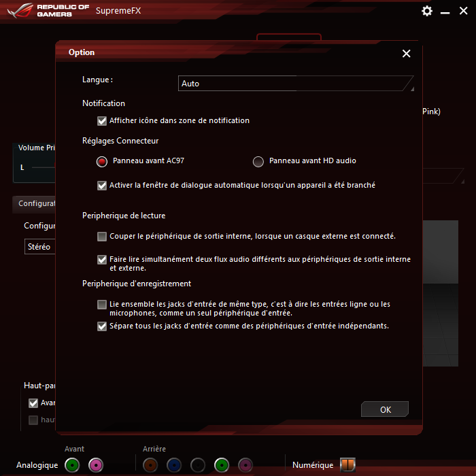Open the Stéréo configuration dropdown behind the dialog
The width and height of the screenshot is (476, 476).
pyautogui.click(x=39, y=246)
